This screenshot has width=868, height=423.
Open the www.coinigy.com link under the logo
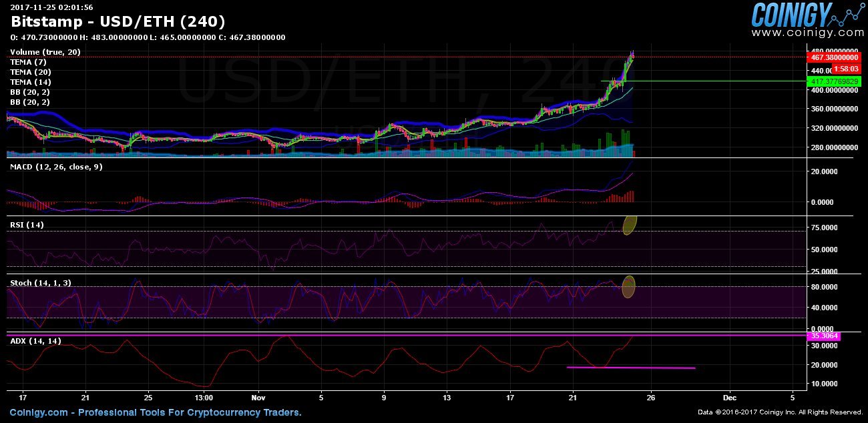808,32
